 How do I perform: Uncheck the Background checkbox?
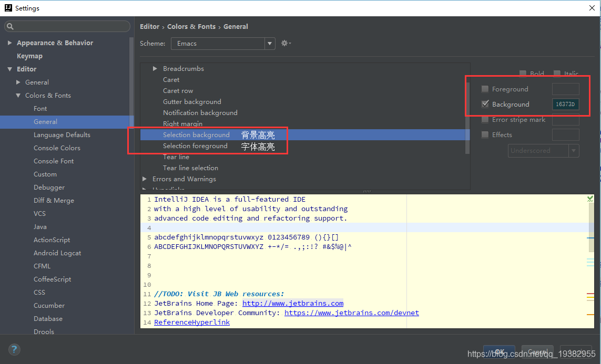click(485, 103)
